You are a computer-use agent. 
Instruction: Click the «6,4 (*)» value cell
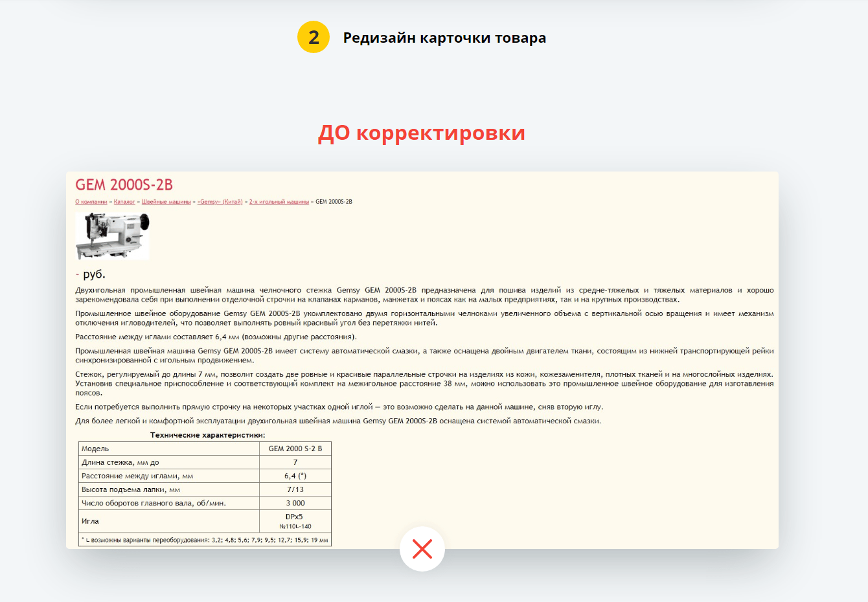[295, 476]
